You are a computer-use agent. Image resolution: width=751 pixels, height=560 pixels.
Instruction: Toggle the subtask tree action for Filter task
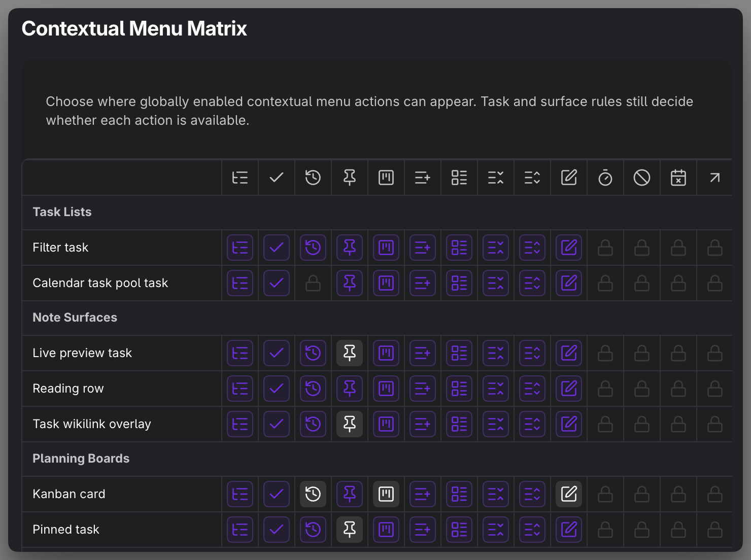240,248
